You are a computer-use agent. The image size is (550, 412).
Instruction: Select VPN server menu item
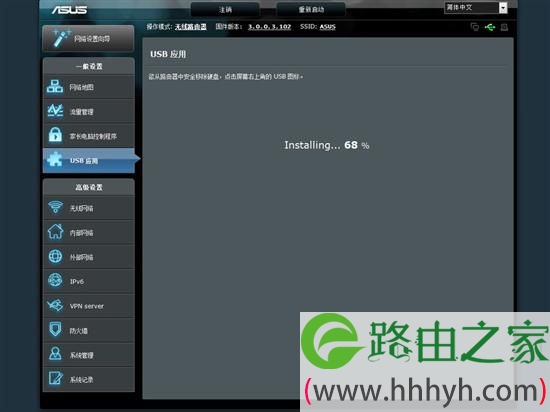pos(89,306)
